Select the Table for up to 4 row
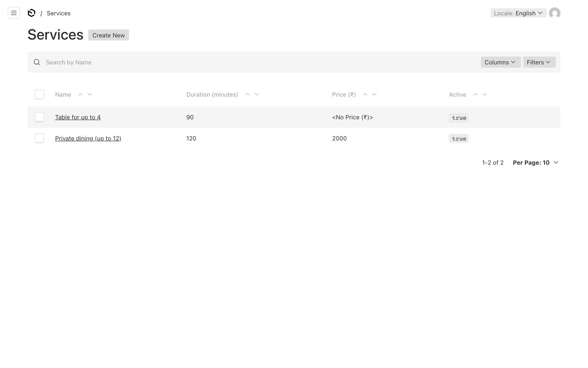 (40, 117)
